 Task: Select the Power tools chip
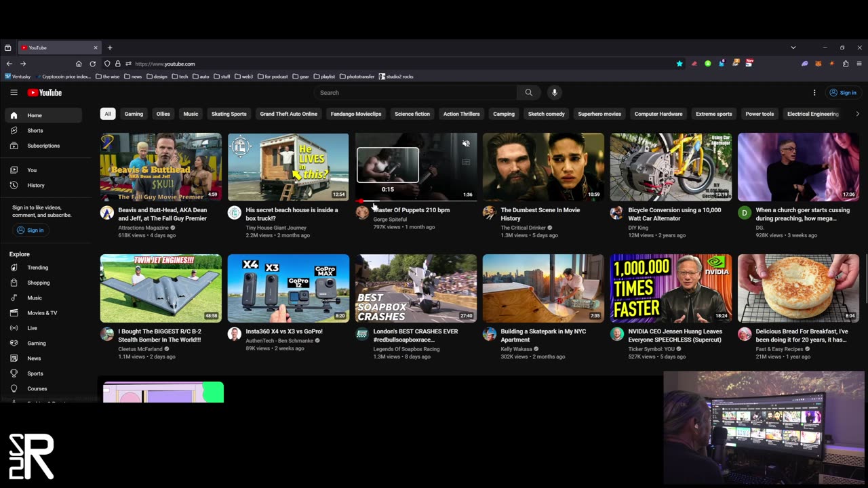pos(759,114)
